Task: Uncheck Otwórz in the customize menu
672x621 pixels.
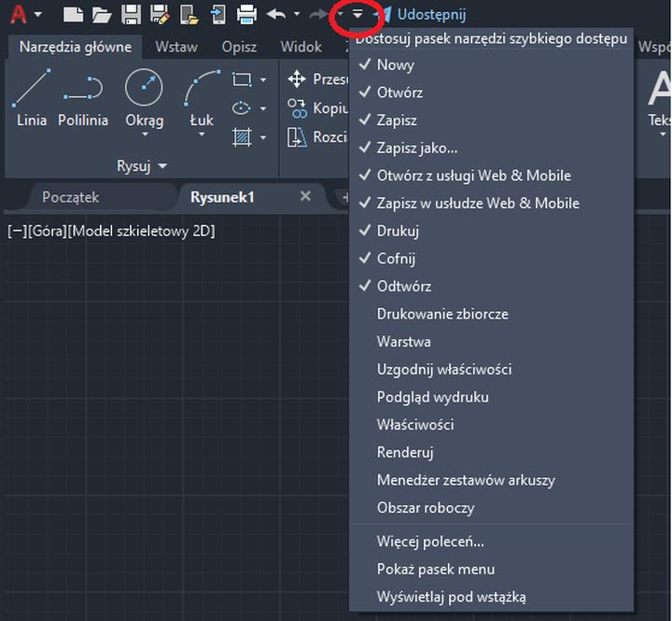Action: point(492,92)
